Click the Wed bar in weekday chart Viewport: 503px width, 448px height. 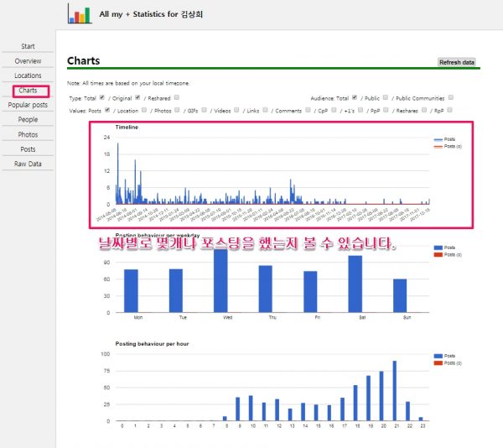[x=220, y=280]
